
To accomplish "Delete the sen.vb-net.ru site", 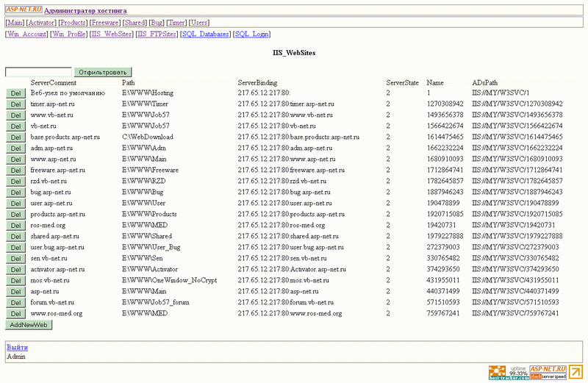I will point(15,259).
